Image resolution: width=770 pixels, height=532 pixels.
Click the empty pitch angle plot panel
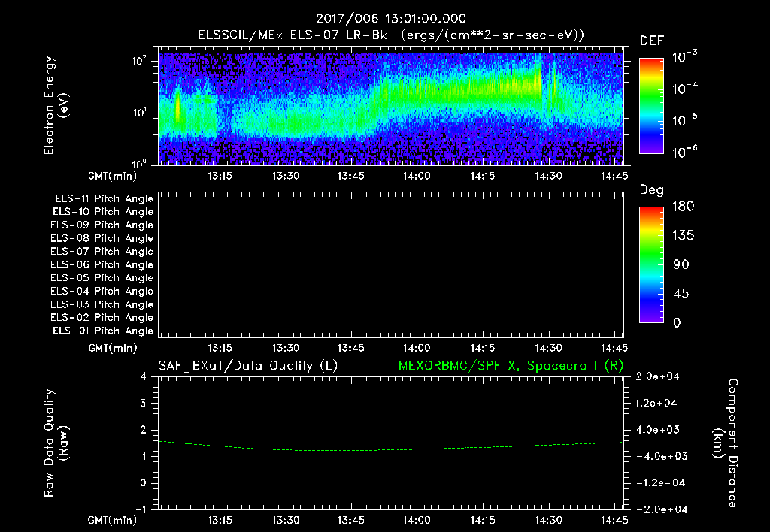coord(391,265)
